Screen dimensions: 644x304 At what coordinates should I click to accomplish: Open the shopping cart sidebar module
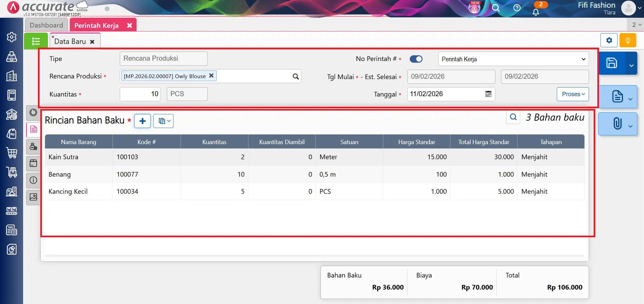[x=12, y=153]
